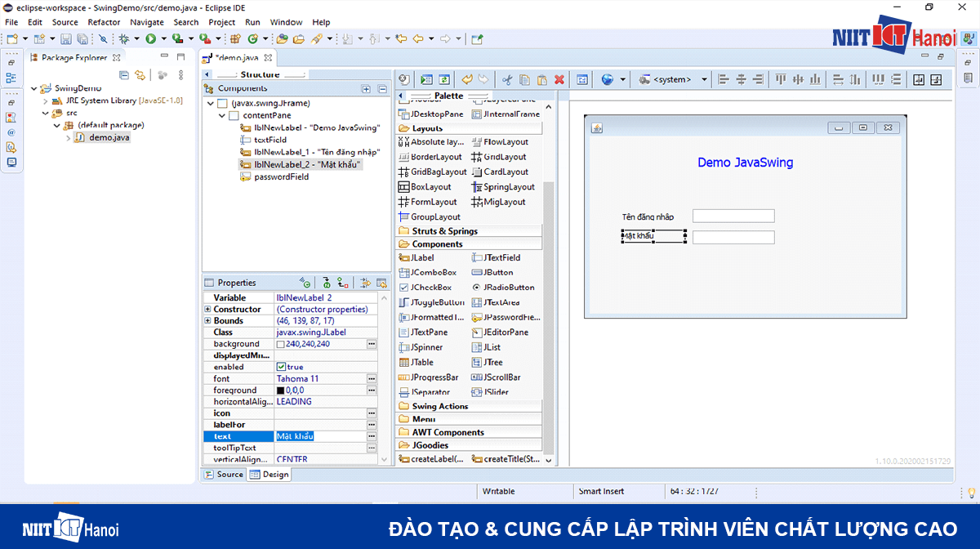The height and width of the screenshot is (549, 980).
Task: Align components to left edges
Action: [722, 79]
